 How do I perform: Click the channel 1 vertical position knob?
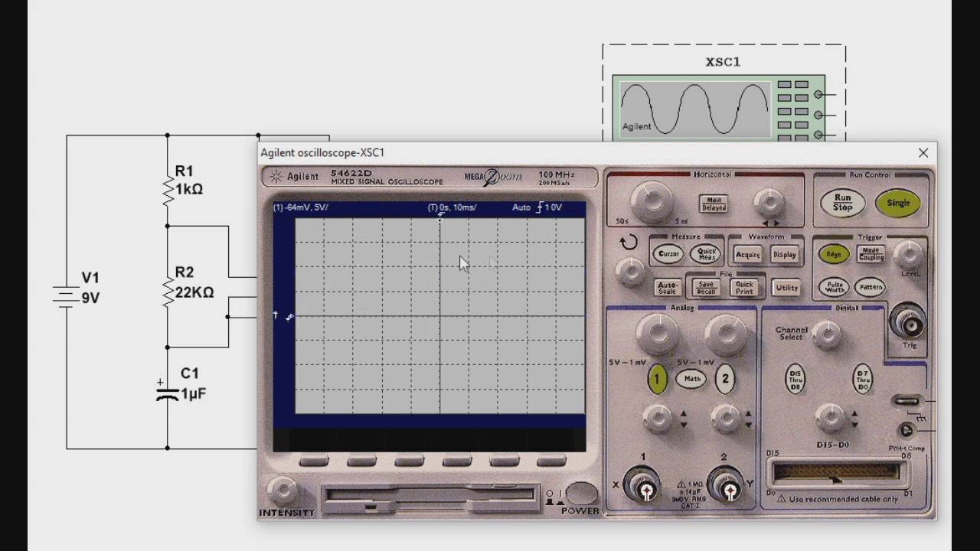pos(657,417)
